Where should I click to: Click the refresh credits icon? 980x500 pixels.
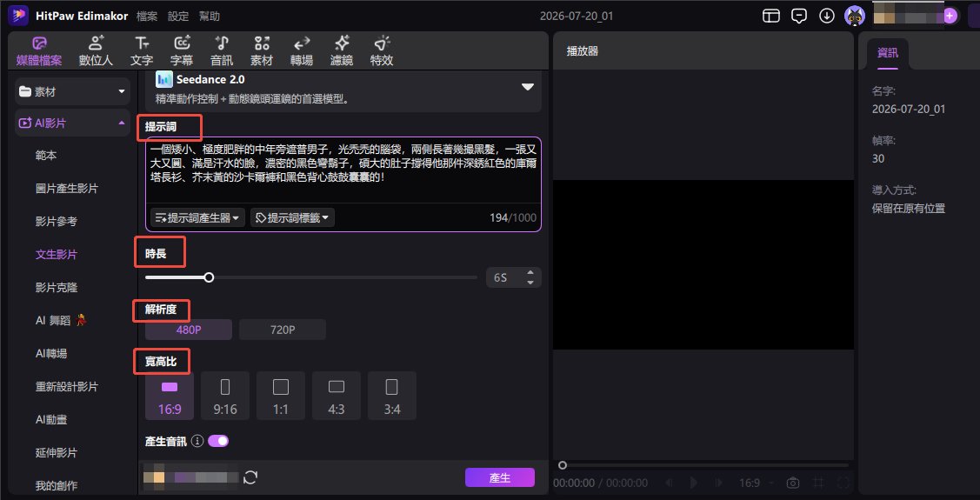250,478
